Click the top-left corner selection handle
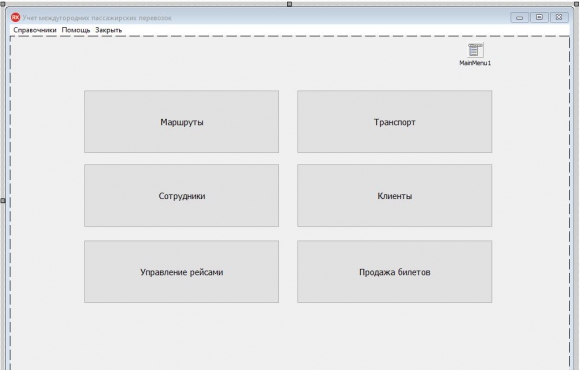Viewport: 580px width, 370px height. pyautogui.click(x=3, y=4)
